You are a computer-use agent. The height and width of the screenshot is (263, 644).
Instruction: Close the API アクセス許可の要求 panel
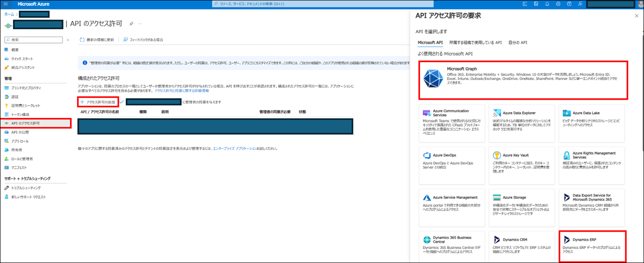click(x=636, y=16)
